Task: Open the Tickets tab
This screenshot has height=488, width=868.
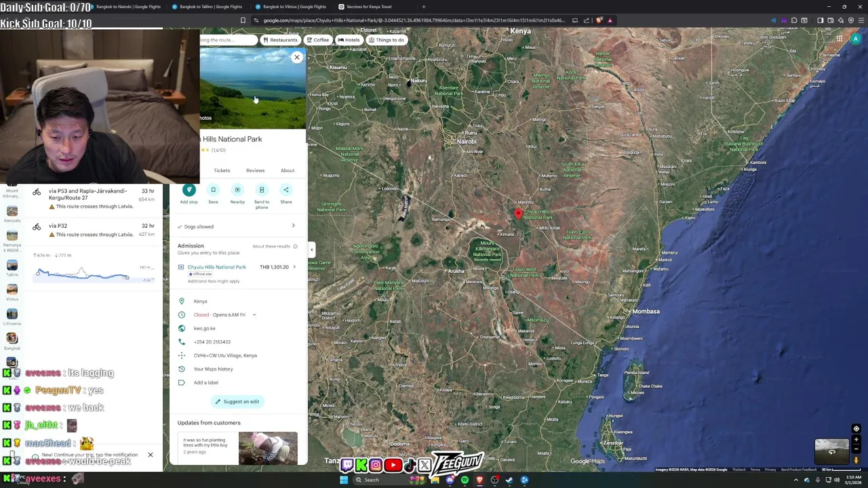Action: [222, 170]
